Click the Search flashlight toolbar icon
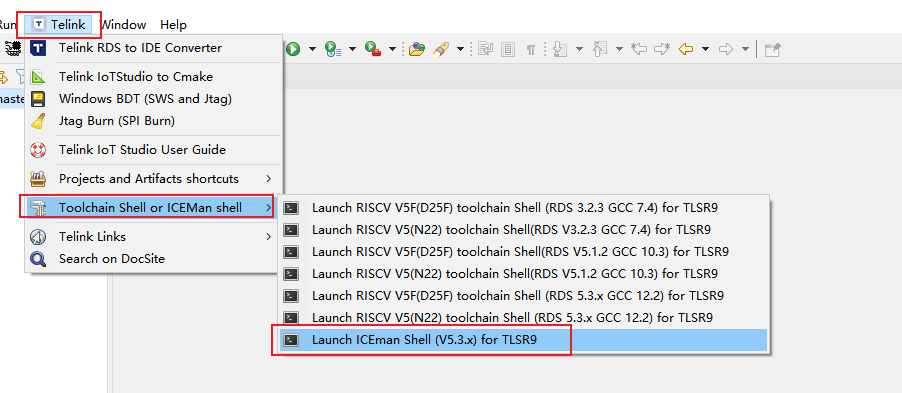Screen dimensions: 902x393 click(441, 49)
